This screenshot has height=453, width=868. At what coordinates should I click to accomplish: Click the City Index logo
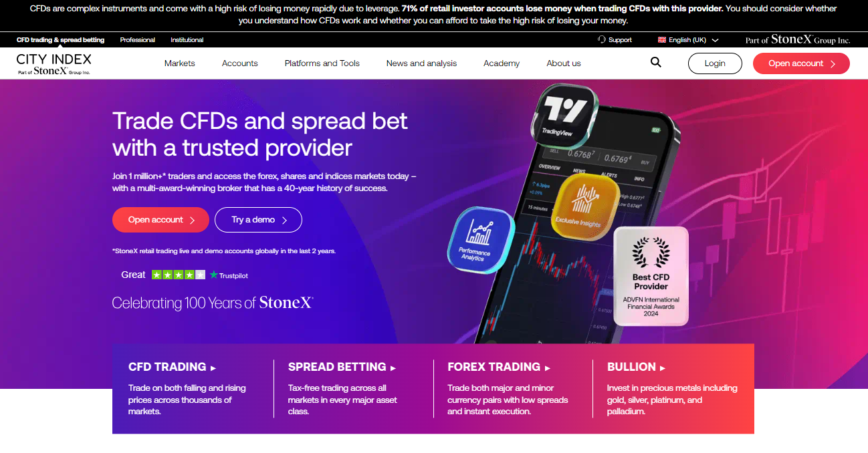54,63
